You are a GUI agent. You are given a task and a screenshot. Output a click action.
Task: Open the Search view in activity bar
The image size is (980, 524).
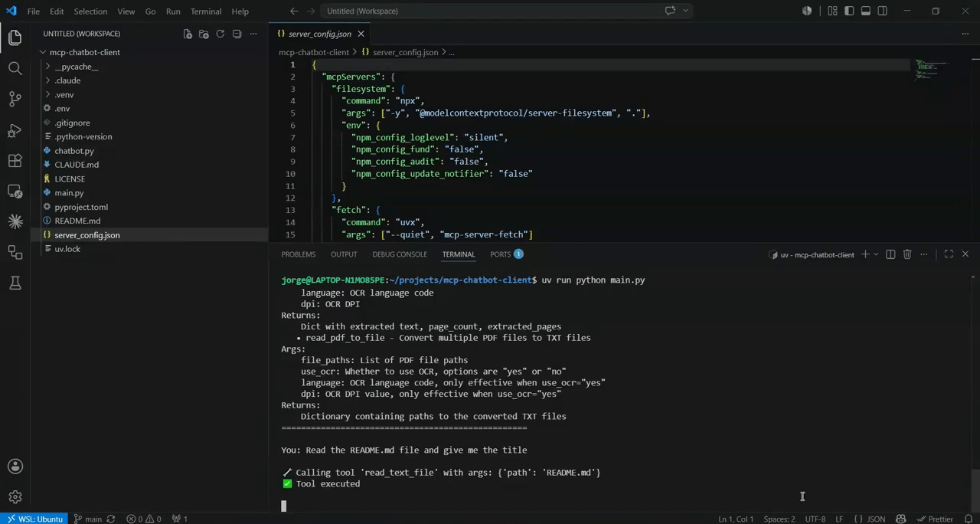pos(15,68)
